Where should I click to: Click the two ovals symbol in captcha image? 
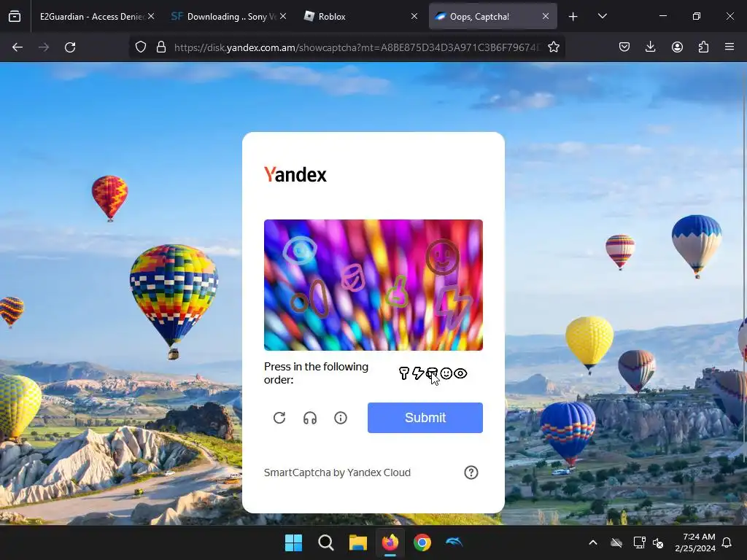click(310, 298)
